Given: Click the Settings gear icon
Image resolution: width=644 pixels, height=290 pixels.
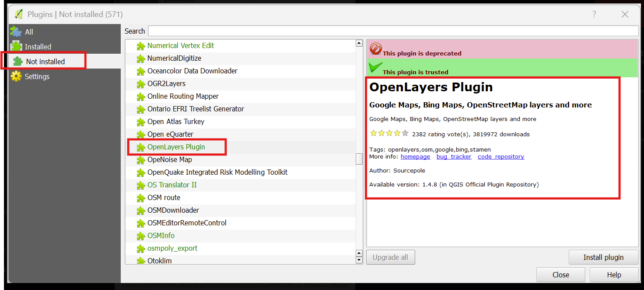Looking at the screenshot, I should pos(16,76).
